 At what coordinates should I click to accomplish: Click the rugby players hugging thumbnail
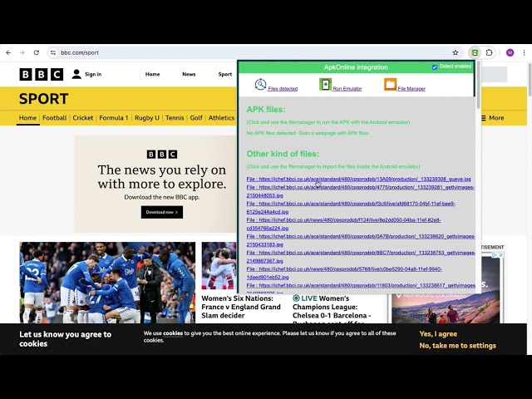(x=219, y=266)
